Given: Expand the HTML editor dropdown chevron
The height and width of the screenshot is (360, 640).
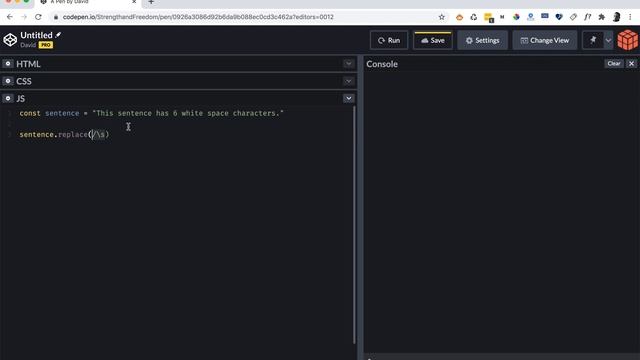Looking at the screenshot, I should pyautogui.click(x=348, y=64).
